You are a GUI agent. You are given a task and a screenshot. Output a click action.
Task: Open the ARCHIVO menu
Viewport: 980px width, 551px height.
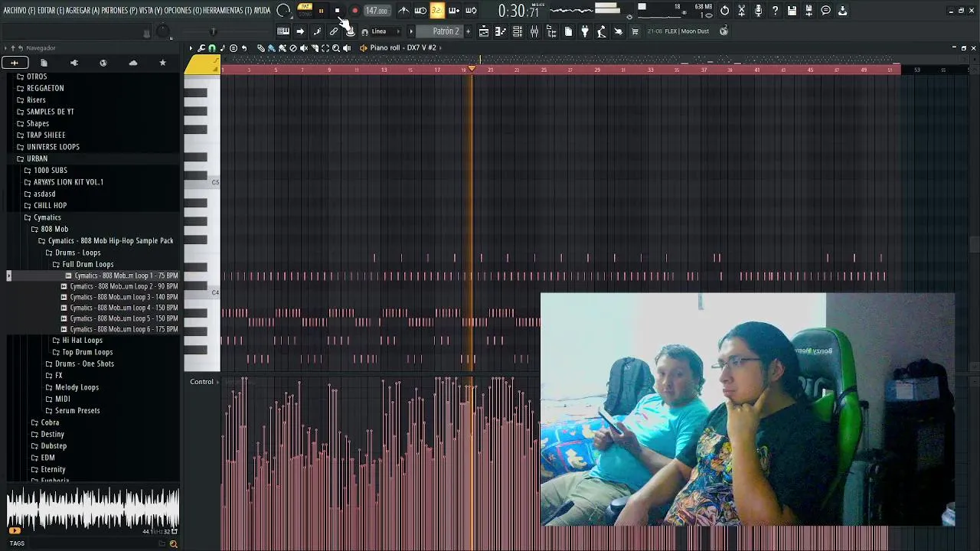(18, 11)
